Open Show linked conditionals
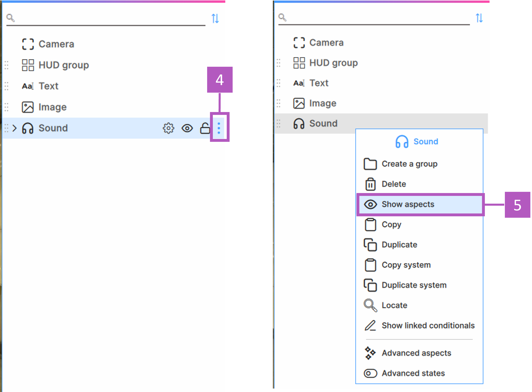The image size is (532, 392). pos(428,325)
